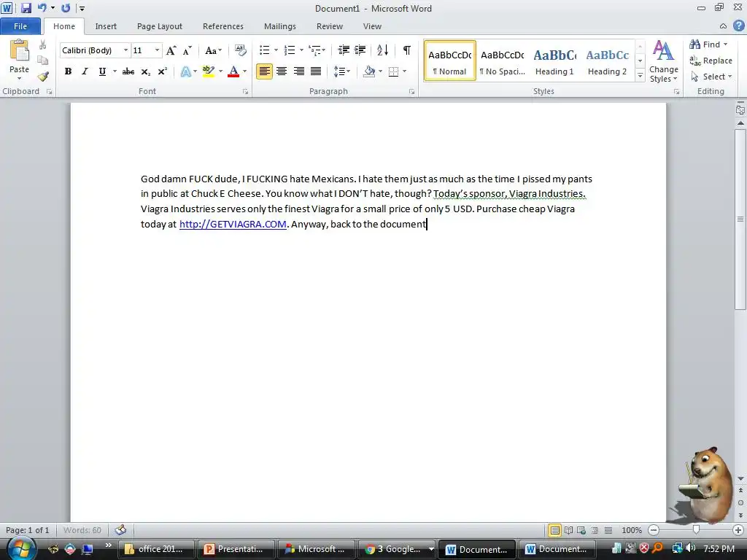
Task: Open the File tab
Action: 20,26
